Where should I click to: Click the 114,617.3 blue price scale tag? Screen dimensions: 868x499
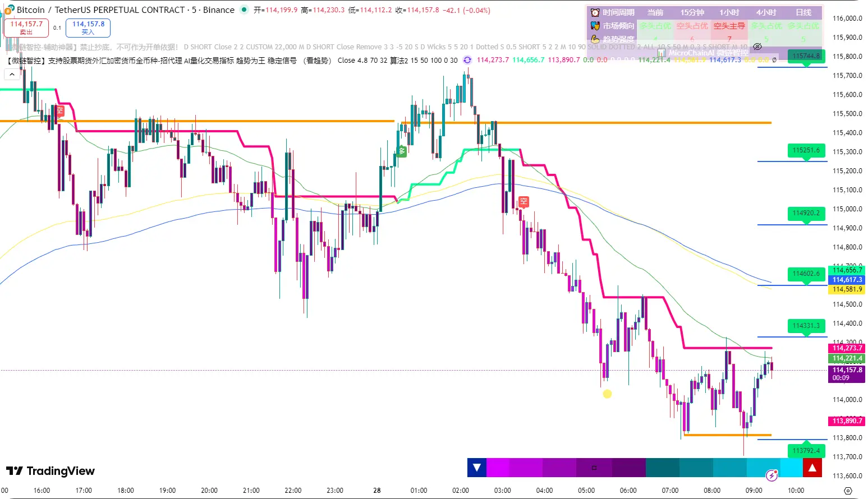(847, 280)
